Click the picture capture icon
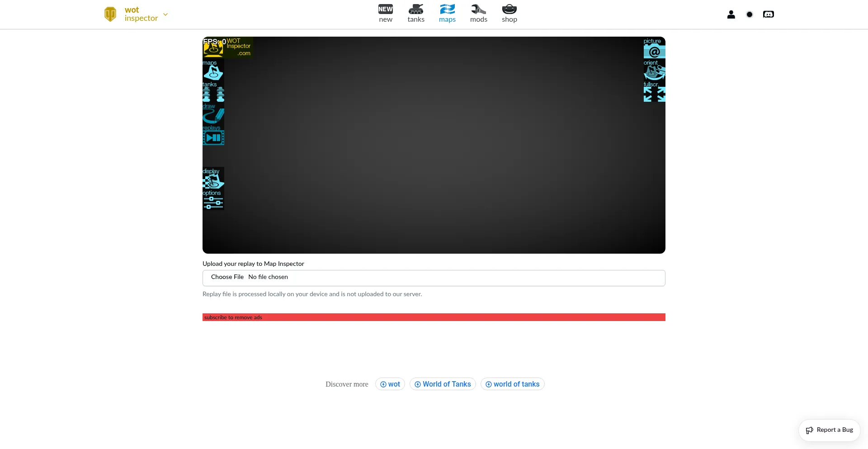This screenshot has height=449, width=868. point(654,51)
